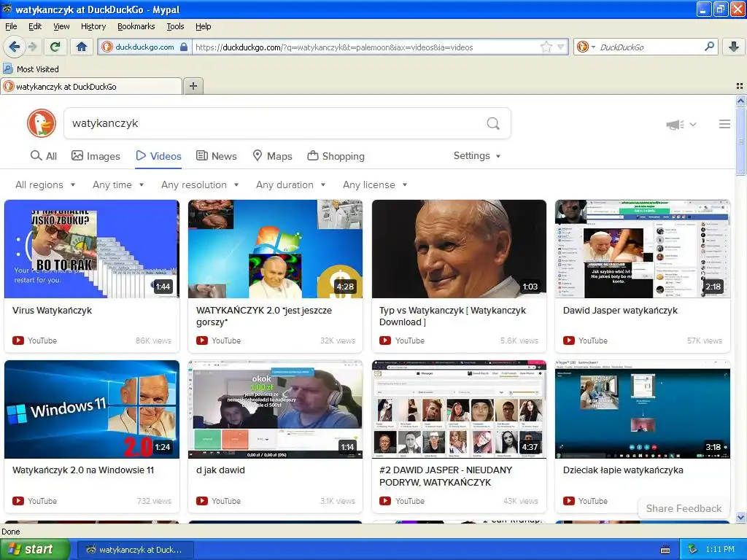747x560 pixels.
Task: Click title 'Dzieciak łapie watykańczyka'
Action: (623, 470)
